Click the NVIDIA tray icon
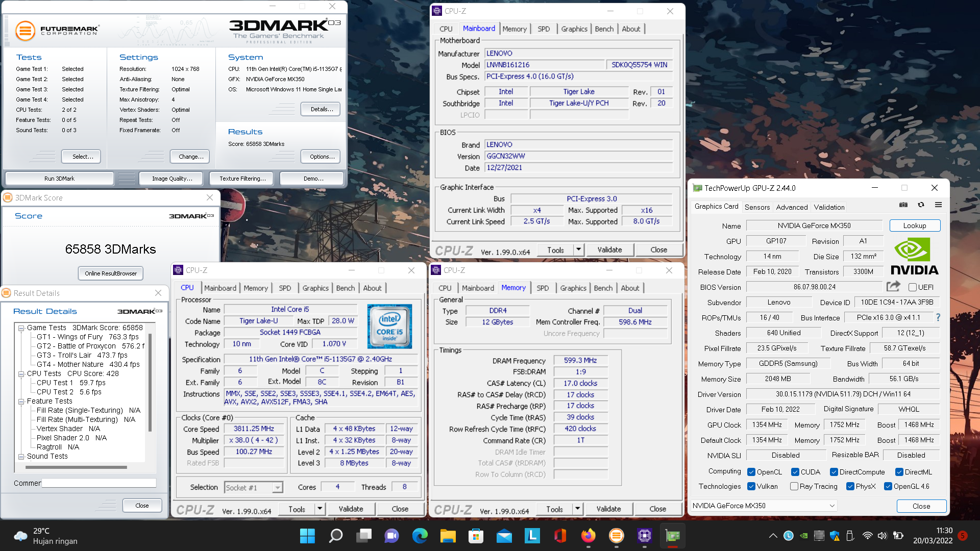Screen dimensions: 980x551 coord(804,536)
